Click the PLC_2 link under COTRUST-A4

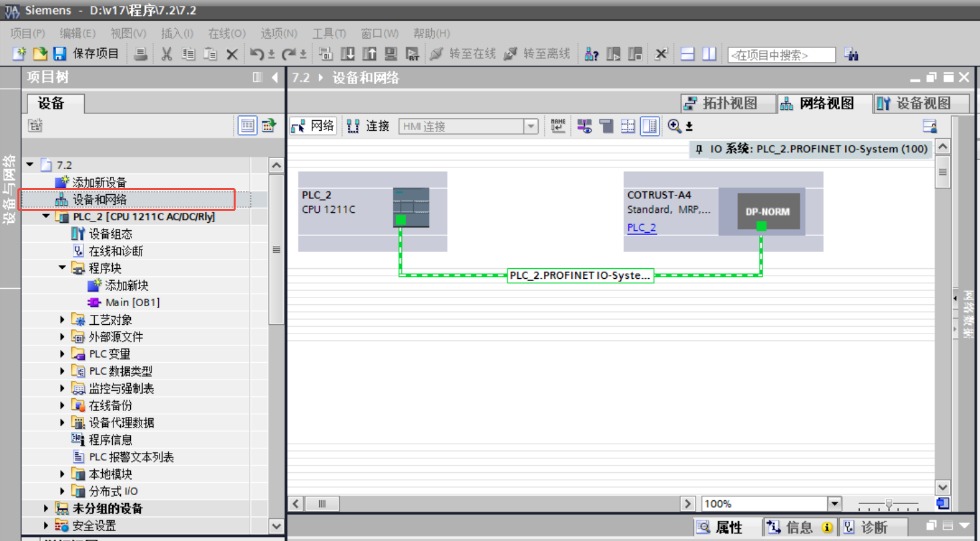[642, 227]
